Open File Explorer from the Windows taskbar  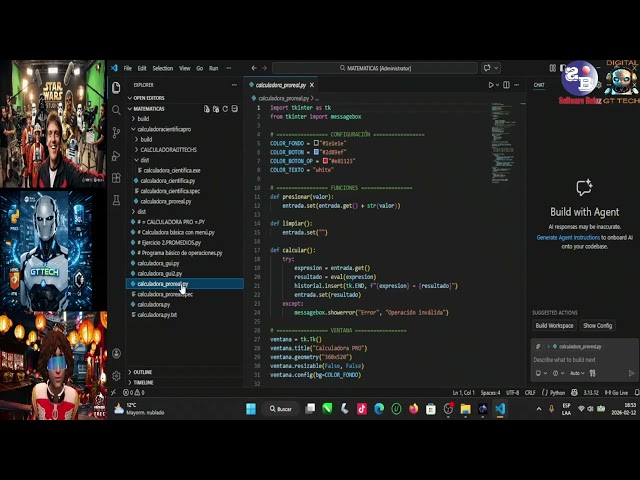(x=465, y=409)
